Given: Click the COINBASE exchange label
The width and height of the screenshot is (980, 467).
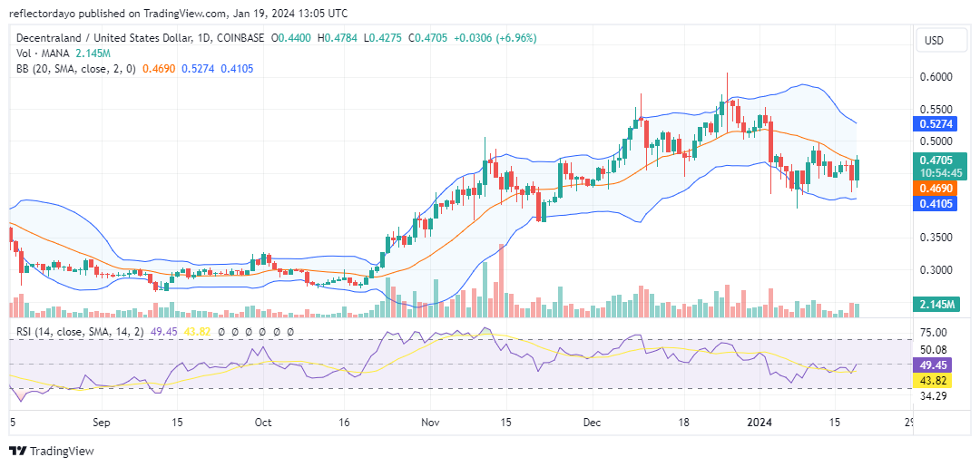Looking at the screenshot, I should (x=239, y=38).
